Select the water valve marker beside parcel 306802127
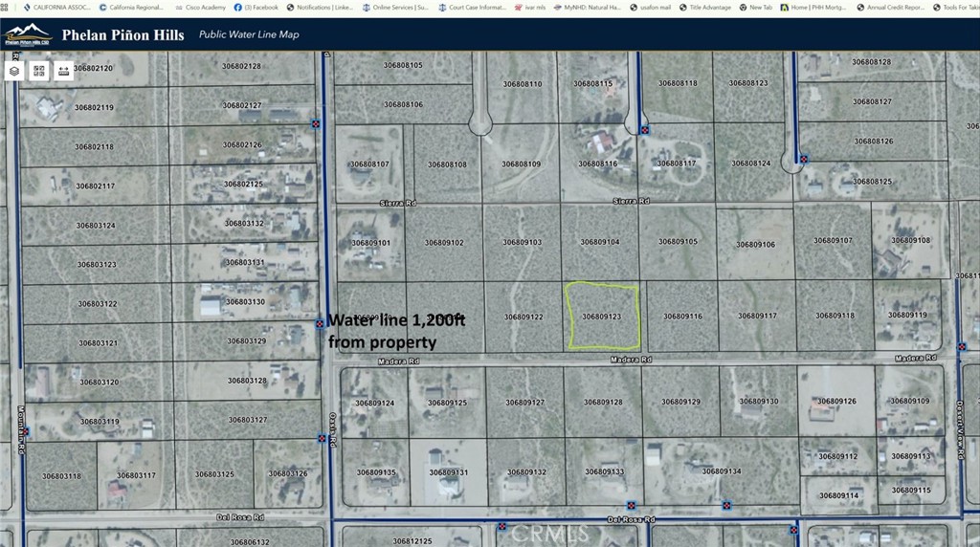 (316, 124)
